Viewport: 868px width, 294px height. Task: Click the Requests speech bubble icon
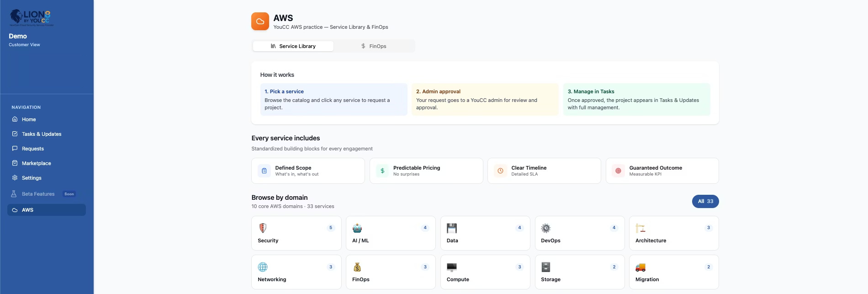(x=15, y=149)
